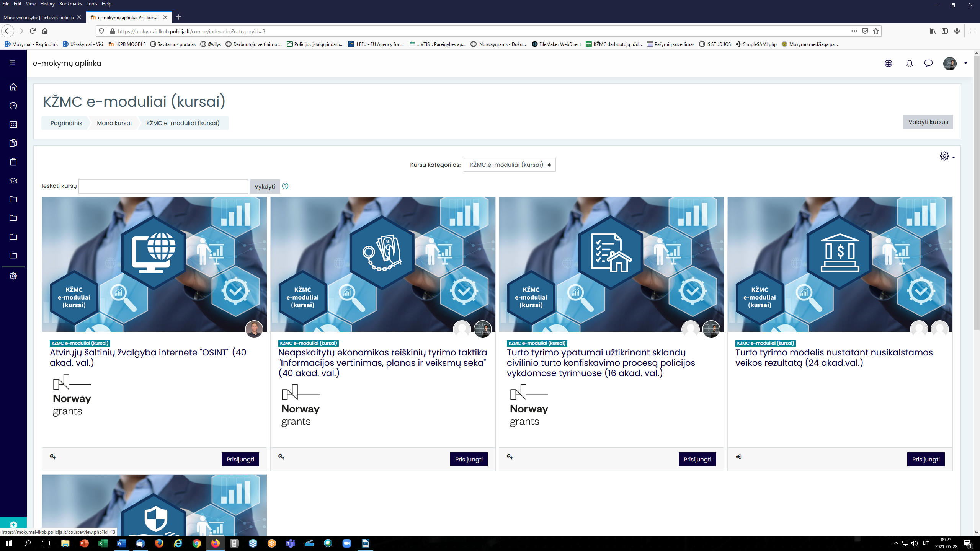Click enrolment key icon on OSINT card
Viewport: 980px width, 551px height.
(x=53, y=456)
